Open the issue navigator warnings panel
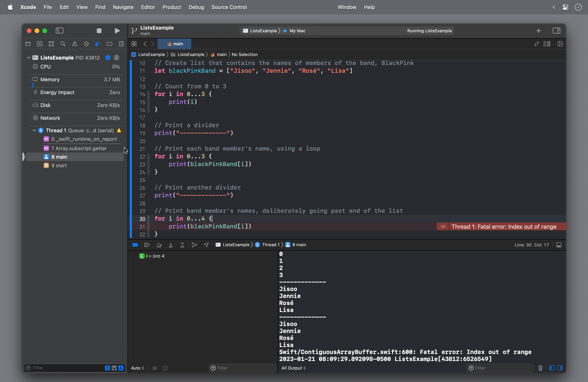The height and width of the screenshot is (382, 588). coord(75,44)
